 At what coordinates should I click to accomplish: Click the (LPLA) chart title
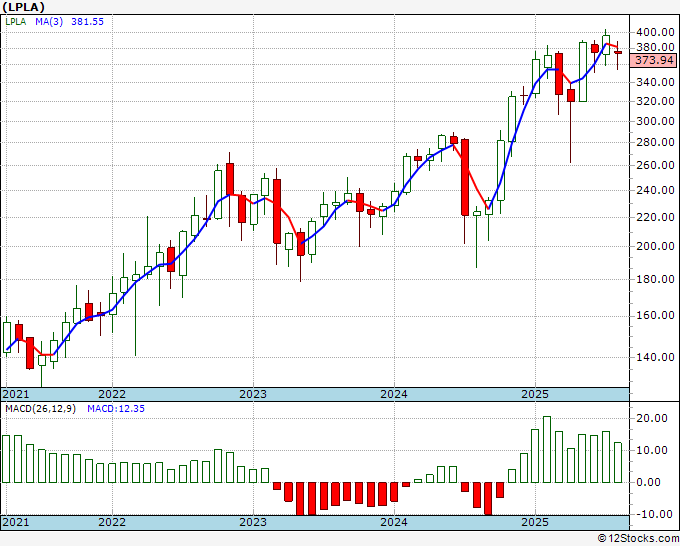tap(23, 7)
